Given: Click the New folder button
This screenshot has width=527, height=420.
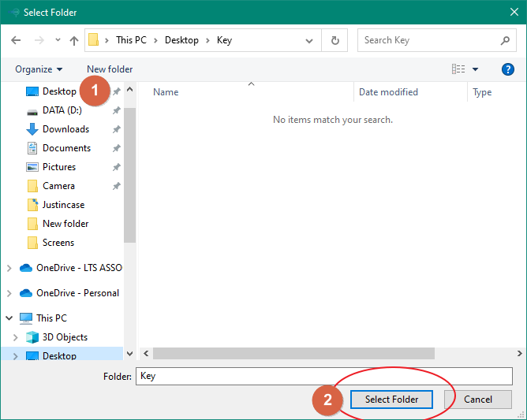Looking at the screenshot, I should point(110,69).
